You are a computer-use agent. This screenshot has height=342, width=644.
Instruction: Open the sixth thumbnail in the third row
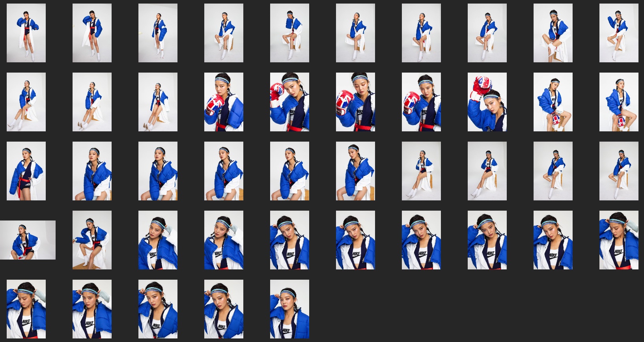pyautogui.click(x=355, y=171)
